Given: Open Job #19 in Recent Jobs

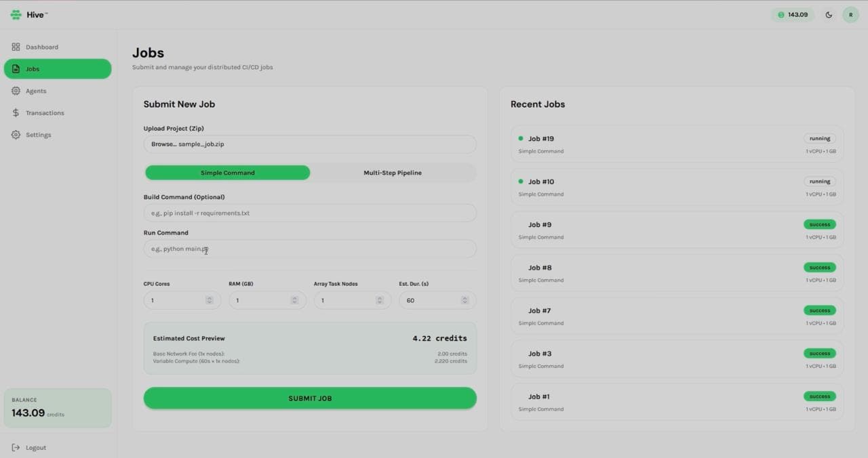Looking at the screenshot, I should 677,144.
